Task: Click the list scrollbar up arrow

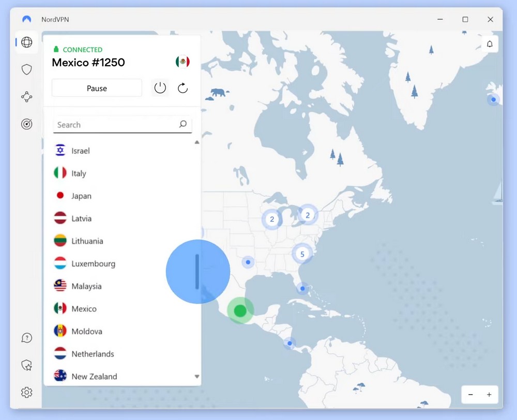Action: pos(197,142)
